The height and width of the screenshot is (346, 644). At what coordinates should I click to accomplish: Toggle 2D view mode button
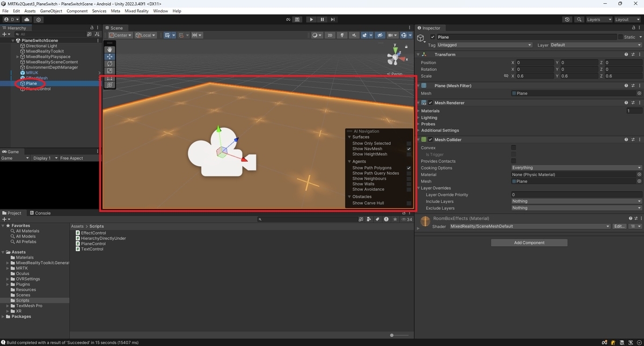(x=330, y=35)
